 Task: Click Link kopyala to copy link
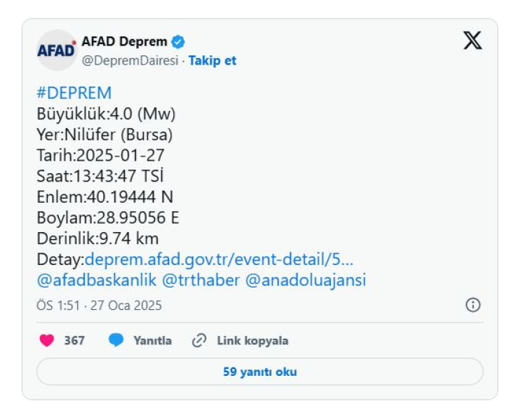[x=252, y=341]
